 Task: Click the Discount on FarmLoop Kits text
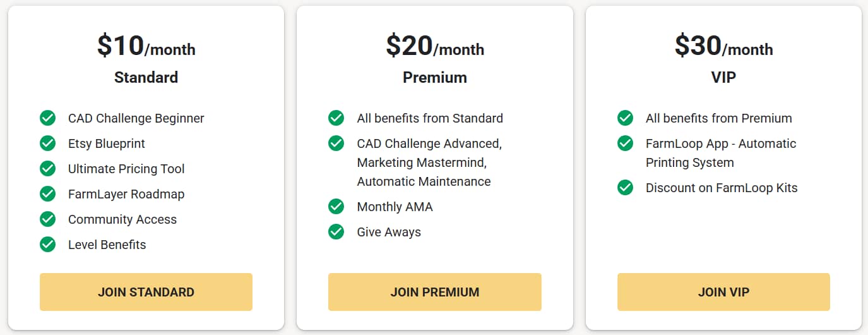(722, 188)
